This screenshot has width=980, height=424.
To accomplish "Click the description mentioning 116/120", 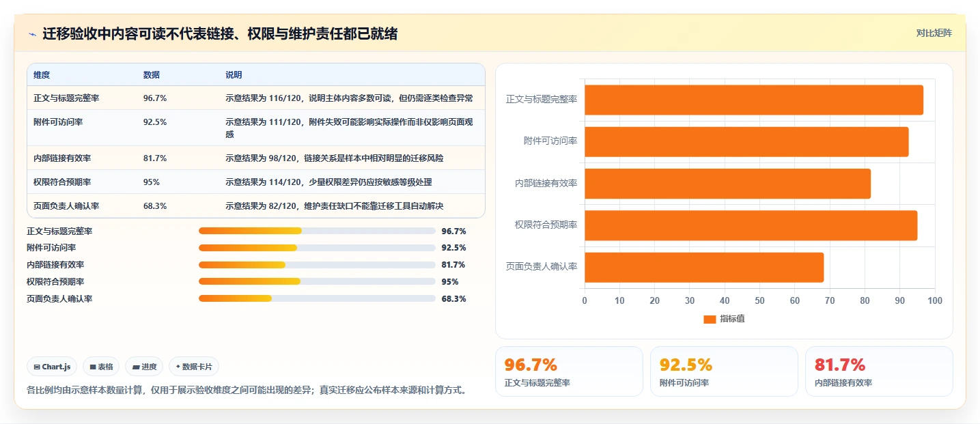I will [350, 98].
